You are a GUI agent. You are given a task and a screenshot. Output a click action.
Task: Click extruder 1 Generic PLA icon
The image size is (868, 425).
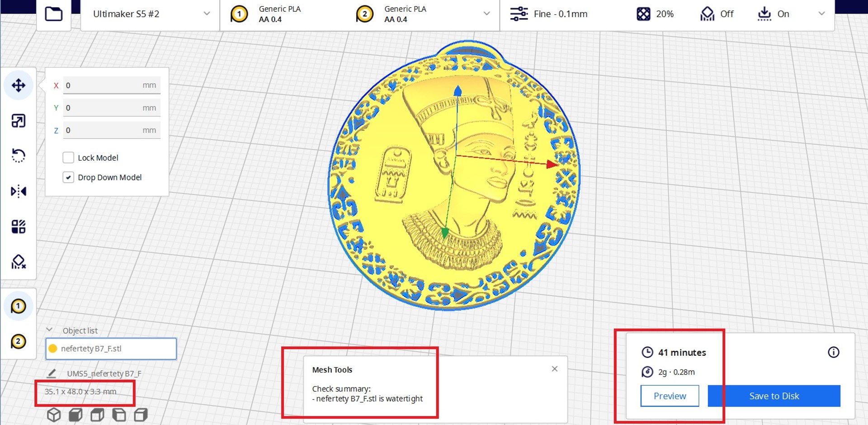(239, 14)
